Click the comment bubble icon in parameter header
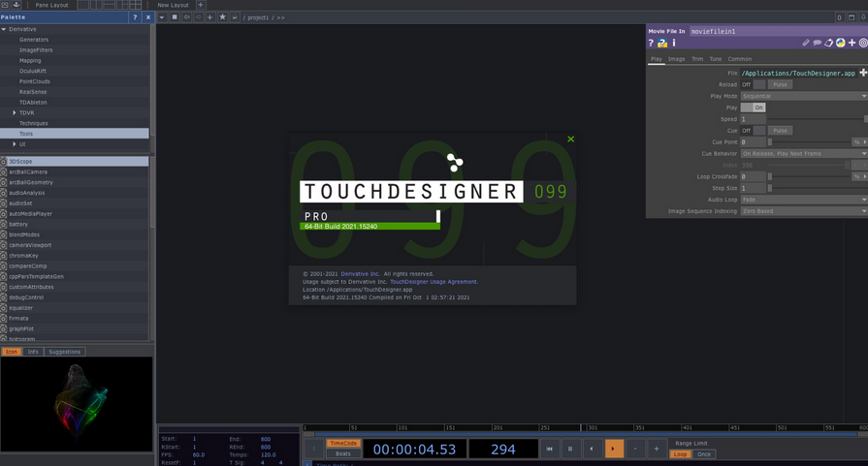Viewport: 868px width, 466px height. (817, 44)
